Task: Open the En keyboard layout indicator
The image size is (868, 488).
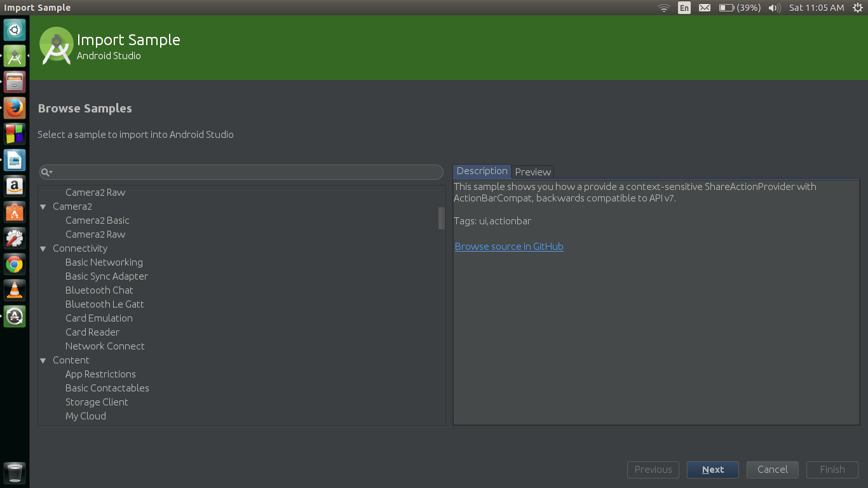Action: 684,8
